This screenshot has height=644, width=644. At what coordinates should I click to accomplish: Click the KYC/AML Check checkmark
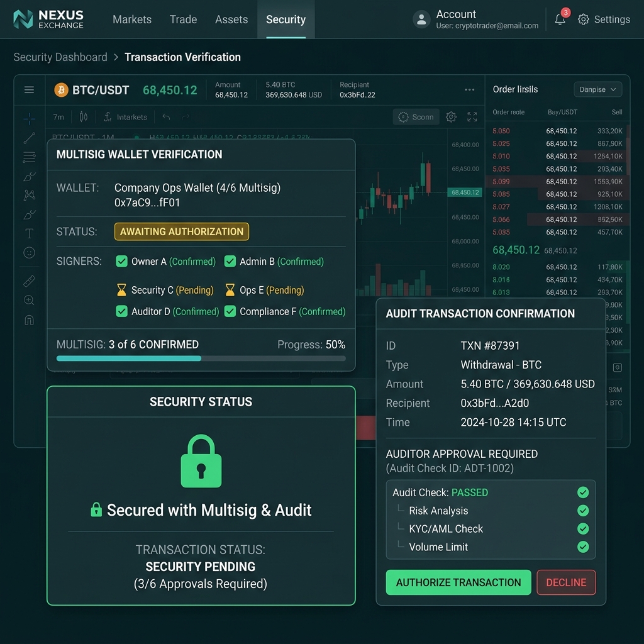(583, 528)
